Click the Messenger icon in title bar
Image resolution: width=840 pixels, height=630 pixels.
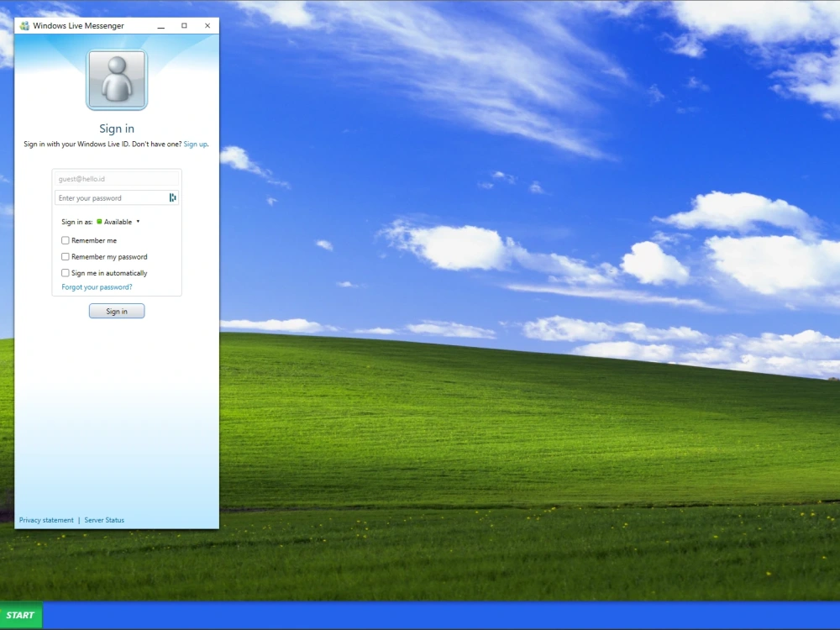[x=24, y=26]
